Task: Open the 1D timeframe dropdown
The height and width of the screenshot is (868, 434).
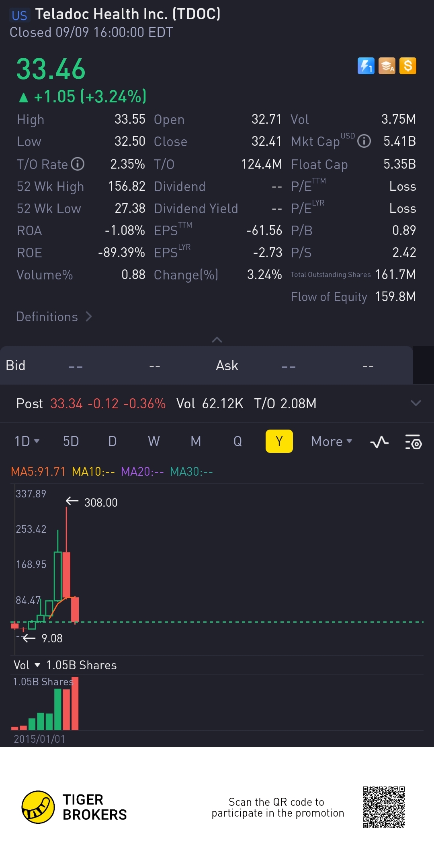Action: 27,441
